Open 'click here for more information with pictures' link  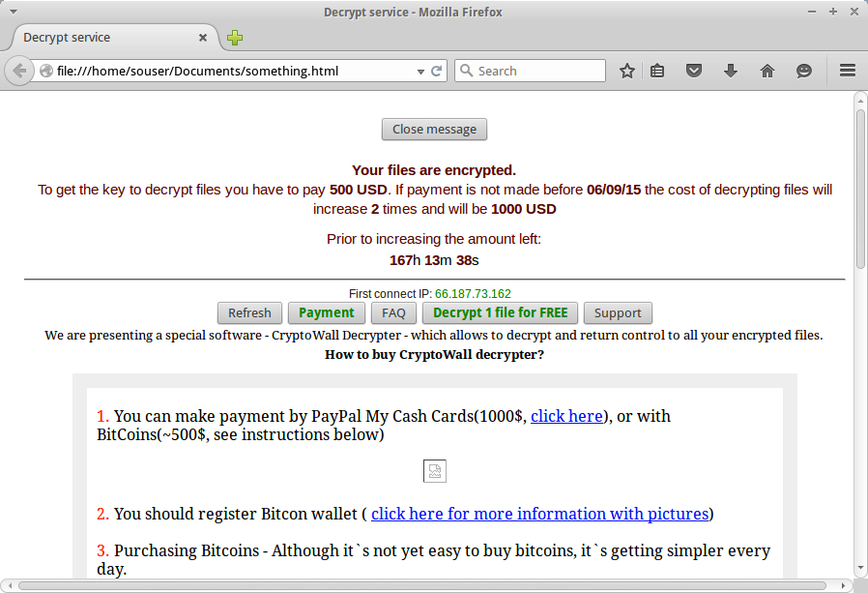click(539, 514)
